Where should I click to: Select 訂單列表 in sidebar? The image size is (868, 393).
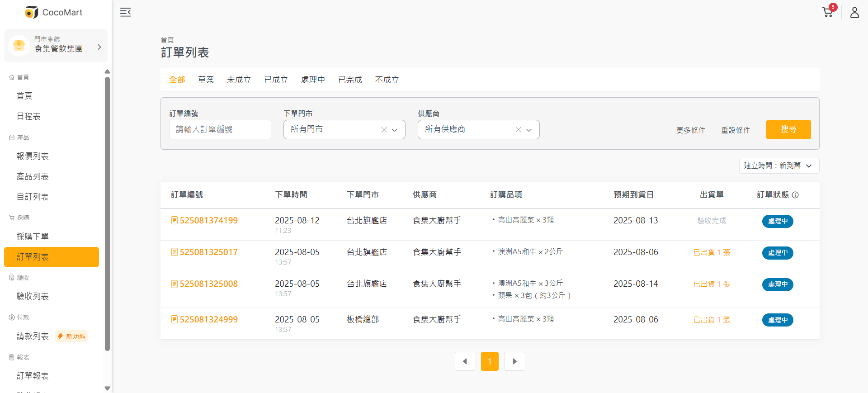point(52,257)
